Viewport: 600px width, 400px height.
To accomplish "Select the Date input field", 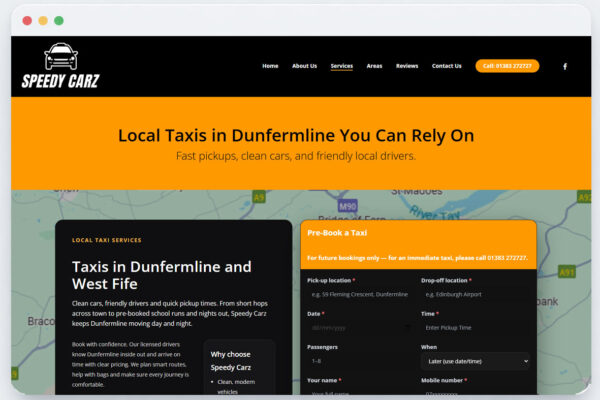I will (350, 328).
